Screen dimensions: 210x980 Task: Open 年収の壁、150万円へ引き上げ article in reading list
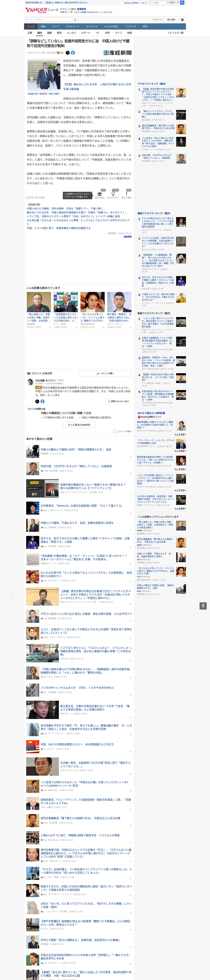pyautogui.click(x=76, y=466)
